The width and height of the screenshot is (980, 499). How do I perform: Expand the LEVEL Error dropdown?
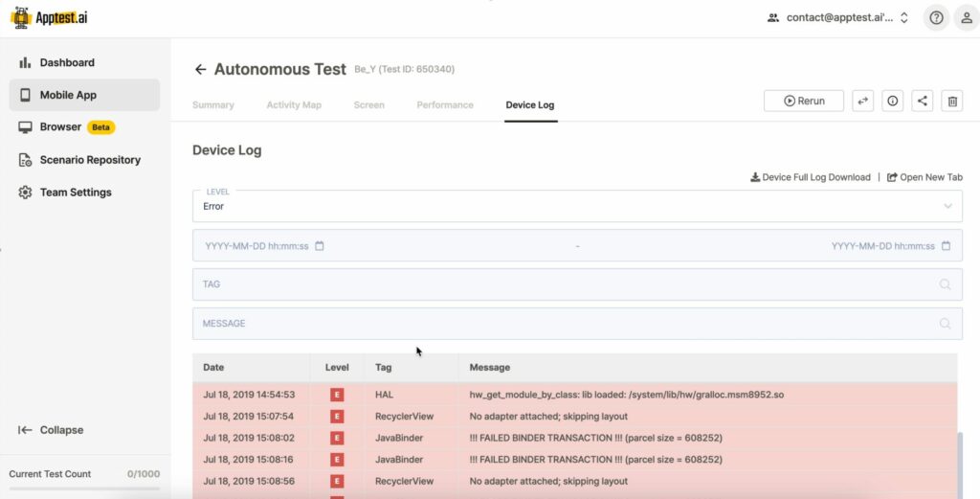point(577,206)
